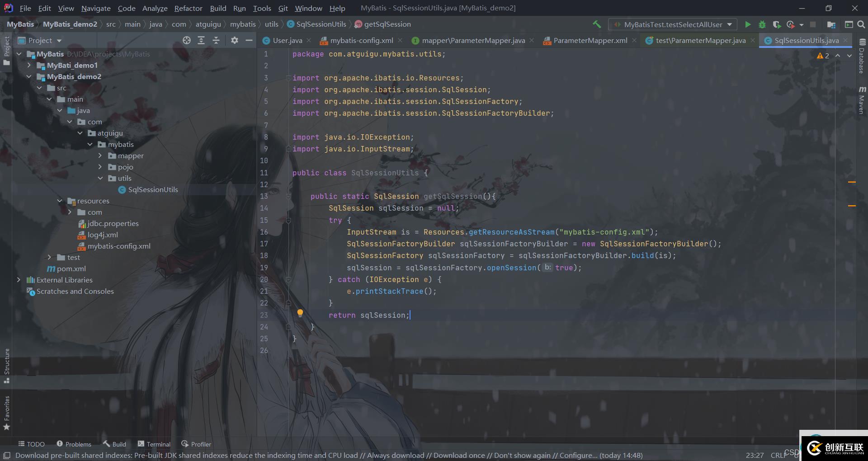Click atguigu breadcrumb in navigation bar
Image resolution: width=868 pixels, height=461 pixels.
(208, 24)
